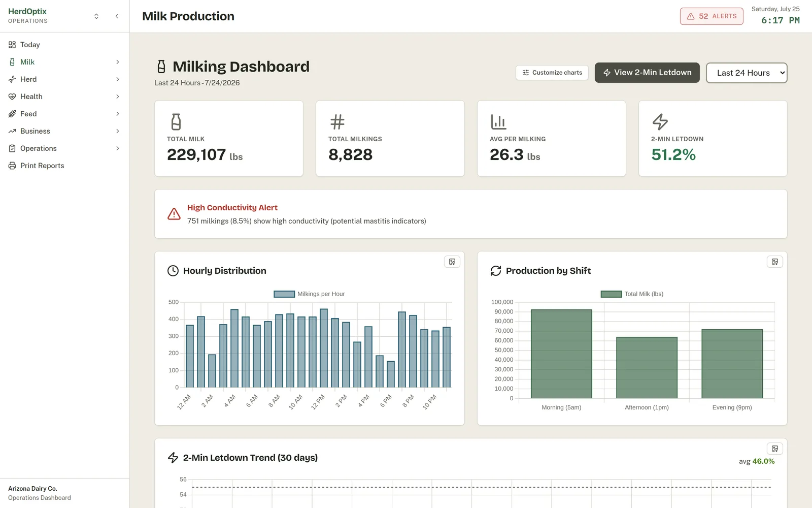Image resolution: width=812 pixels, height=508 pixels.
Task: Open the 52 Alerts button
Action: (712, 16)
